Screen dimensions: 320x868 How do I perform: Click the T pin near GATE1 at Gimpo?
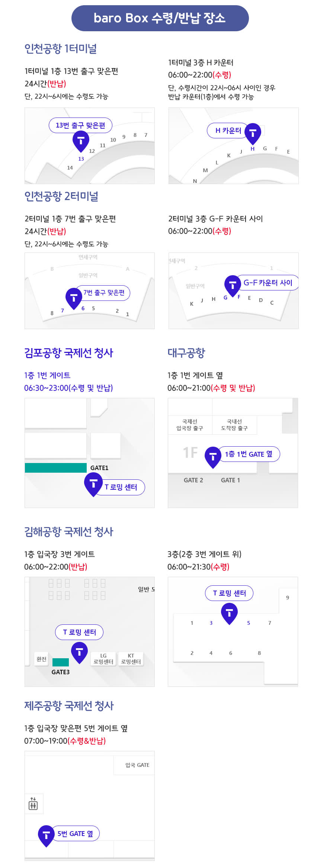point(93,483)
